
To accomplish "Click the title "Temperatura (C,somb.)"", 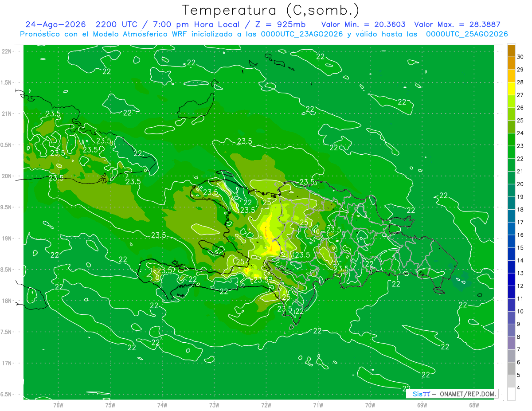I will [271, 10].
